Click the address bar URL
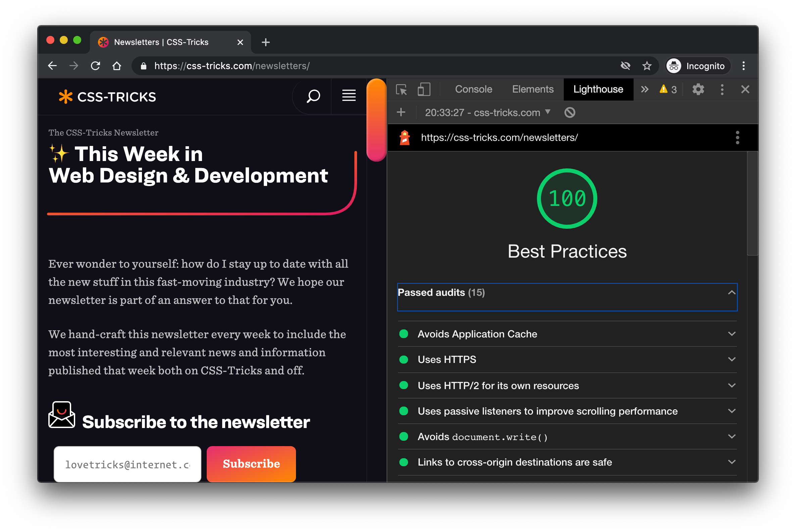This screenshot has height=532, width=796. click(232, 66)
